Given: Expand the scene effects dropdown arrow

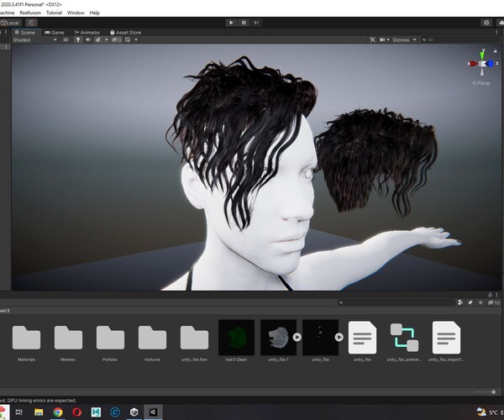Looking at the screenshot, I should [107, 39].
